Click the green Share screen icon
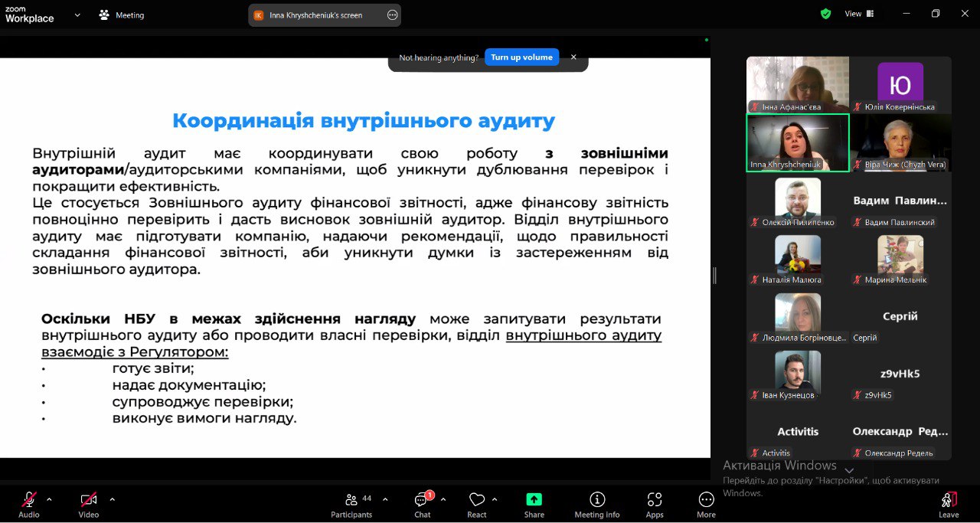The image size is (980, 523). (x=534, y=499)
